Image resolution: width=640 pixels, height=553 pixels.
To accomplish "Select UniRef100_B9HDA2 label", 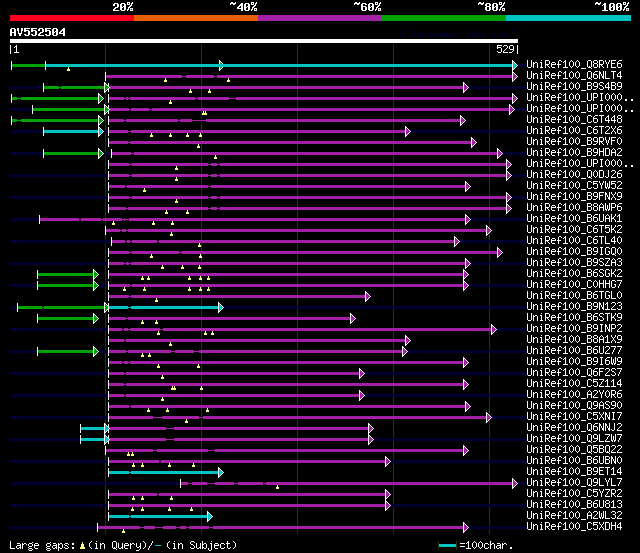I will [574, 153].
